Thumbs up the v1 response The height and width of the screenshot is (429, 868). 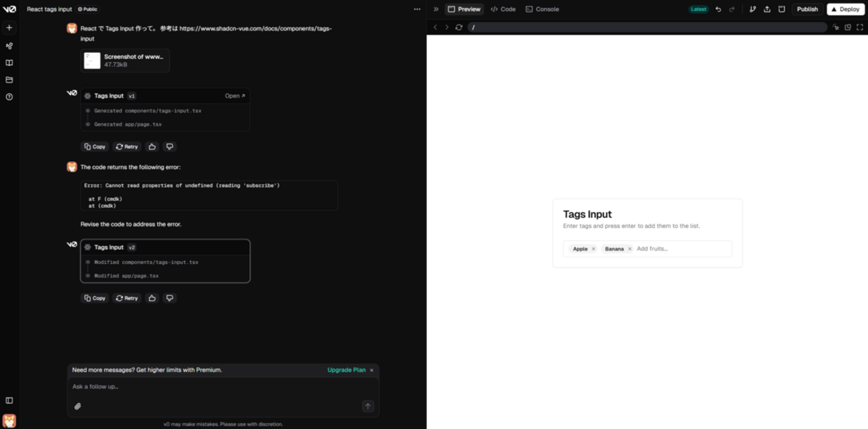152,146
